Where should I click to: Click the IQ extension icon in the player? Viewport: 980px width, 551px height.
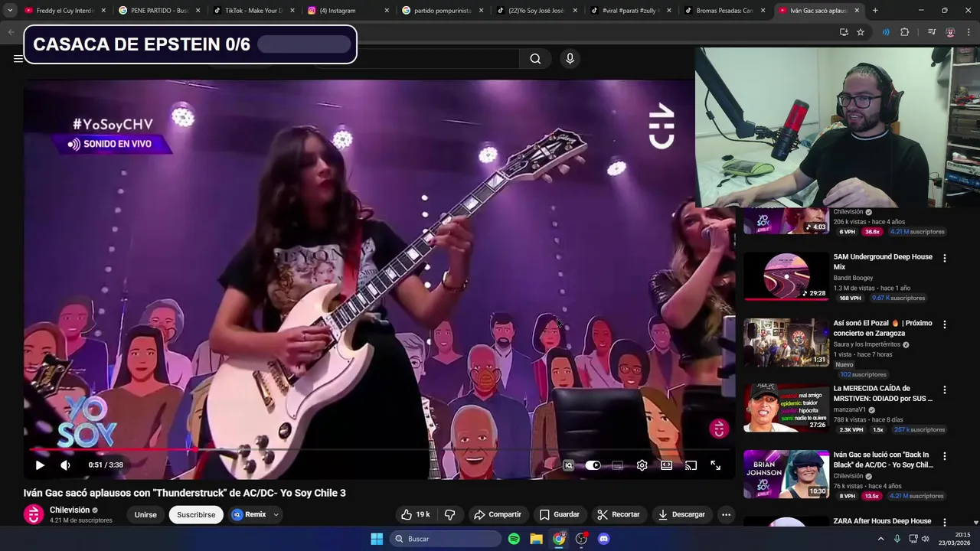(x=568, y=465)
